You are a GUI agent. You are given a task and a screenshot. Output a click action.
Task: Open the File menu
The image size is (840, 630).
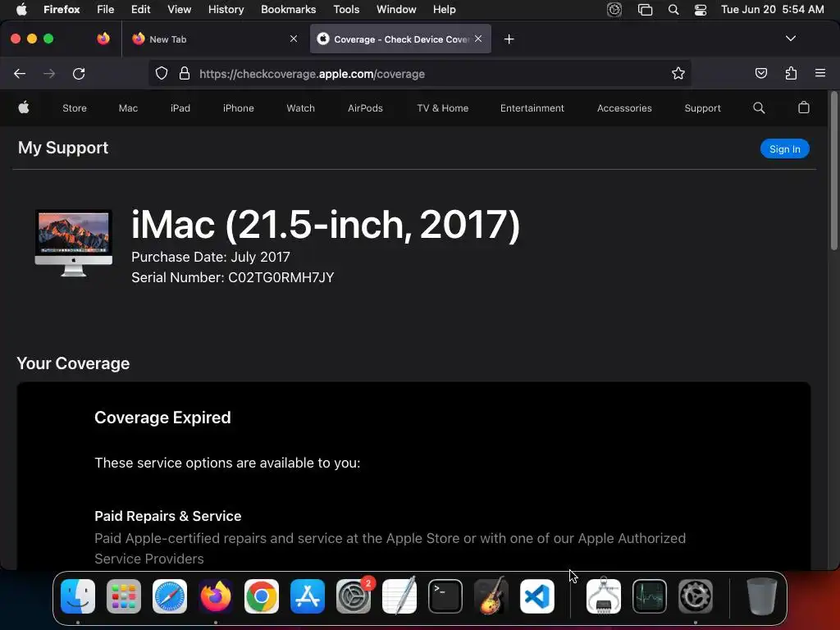[106, 10]
